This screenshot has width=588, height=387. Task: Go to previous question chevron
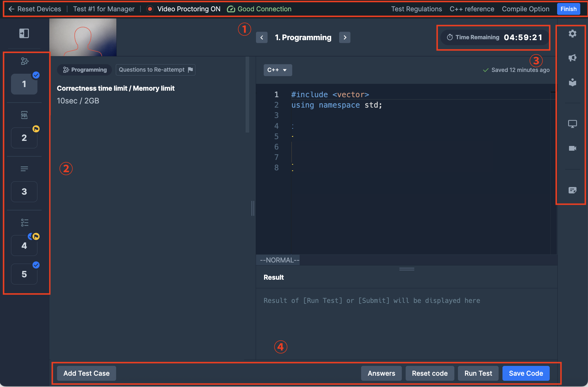coord(262,37)
